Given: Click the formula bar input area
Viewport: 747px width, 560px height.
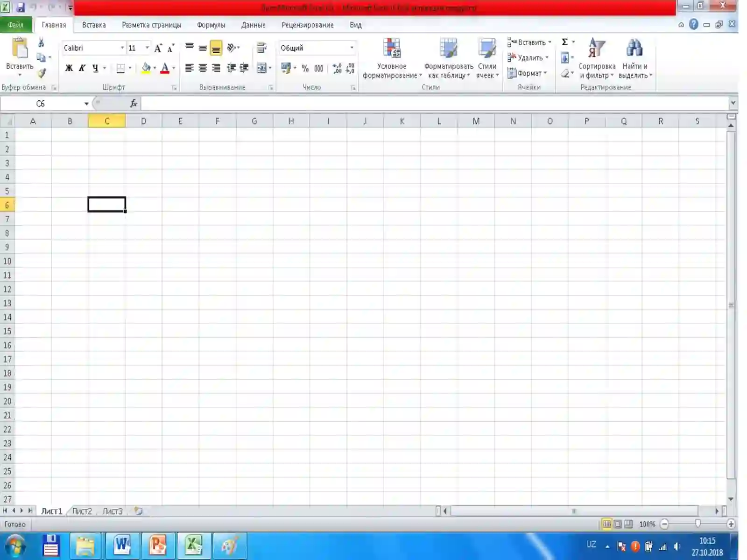Looking at the screenshot, I should click(x=434, y=103).
